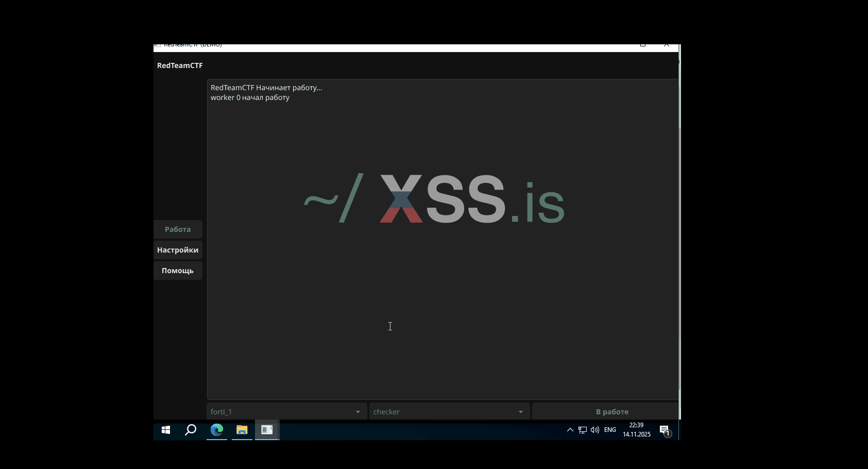Screen dimensions: 868x469
Task: Open the checker mode dropdown
Action: tap(449, 412)
